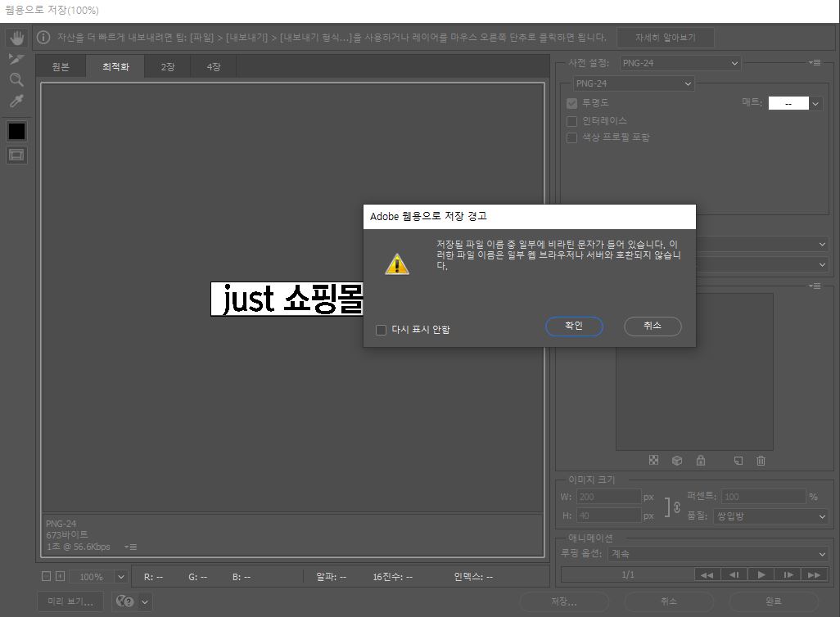Go to last animation frame

(815, 574)
